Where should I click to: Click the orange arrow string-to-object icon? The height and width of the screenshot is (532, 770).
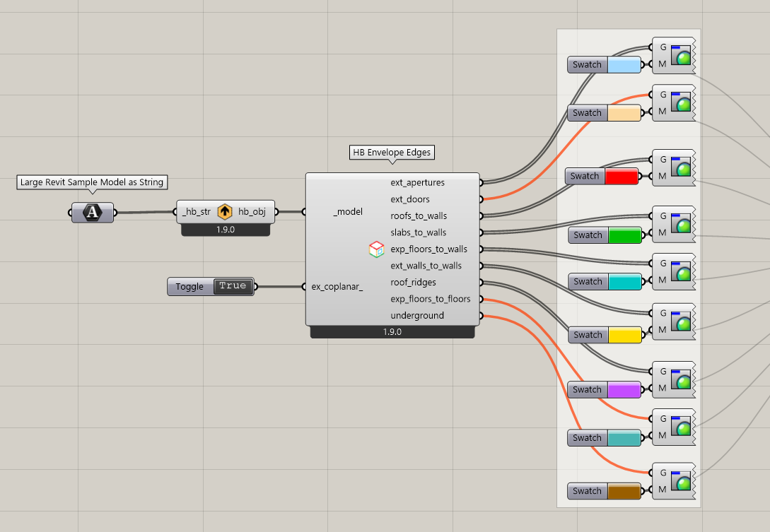click(x=225, y=211)
